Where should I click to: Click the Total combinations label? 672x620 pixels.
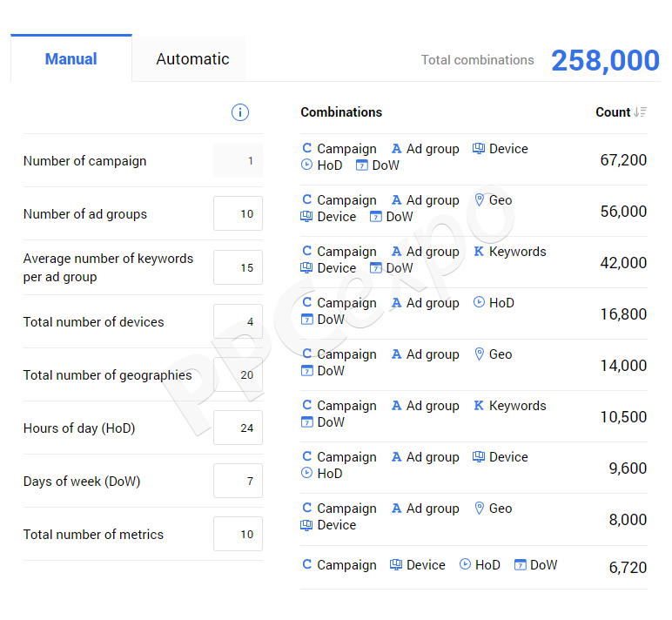pyautogui.click(x=477, y=60)
